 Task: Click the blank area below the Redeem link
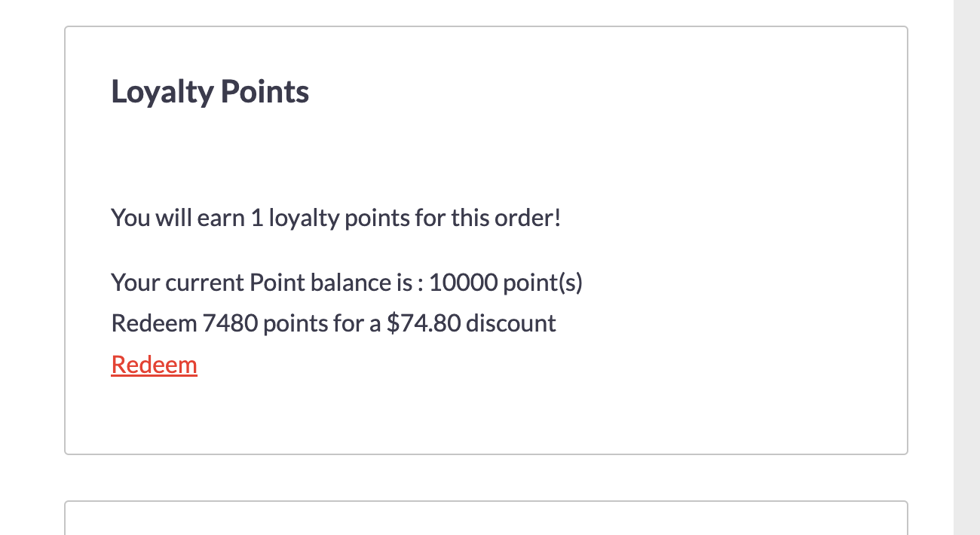[x=302, y=414]
